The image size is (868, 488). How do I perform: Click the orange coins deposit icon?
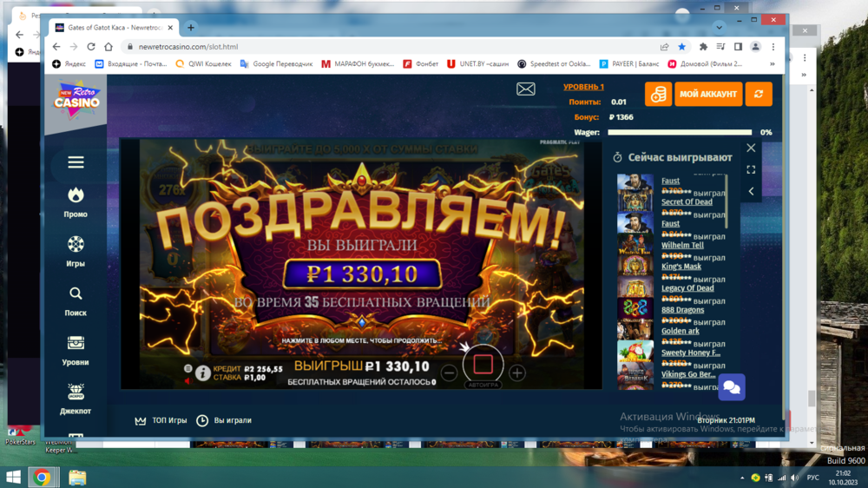tap(658, 95)
